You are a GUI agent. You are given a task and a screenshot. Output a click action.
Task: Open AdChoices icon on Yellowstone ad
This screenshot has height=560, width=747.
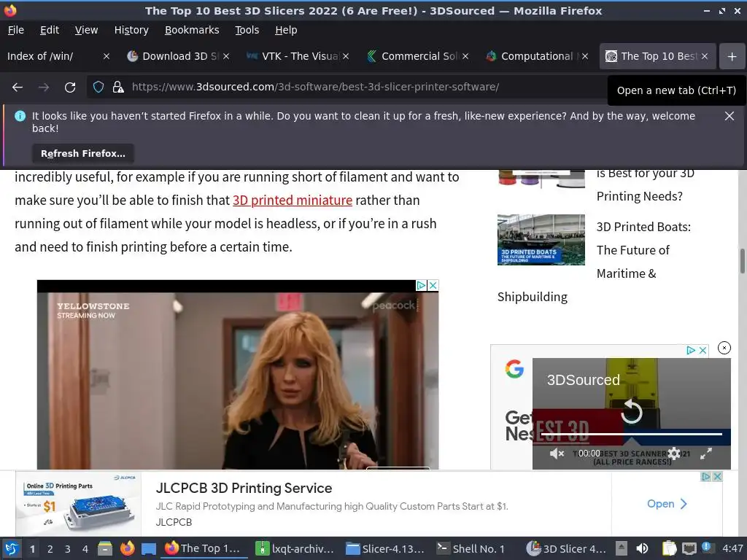tap(421, 285)
